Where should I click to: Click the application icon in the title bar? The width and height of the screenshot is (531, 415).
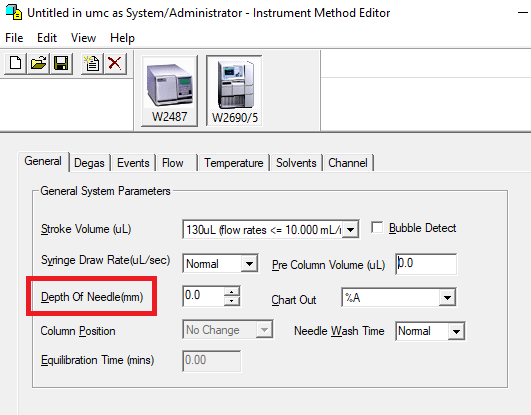click(x=14, y=13)
